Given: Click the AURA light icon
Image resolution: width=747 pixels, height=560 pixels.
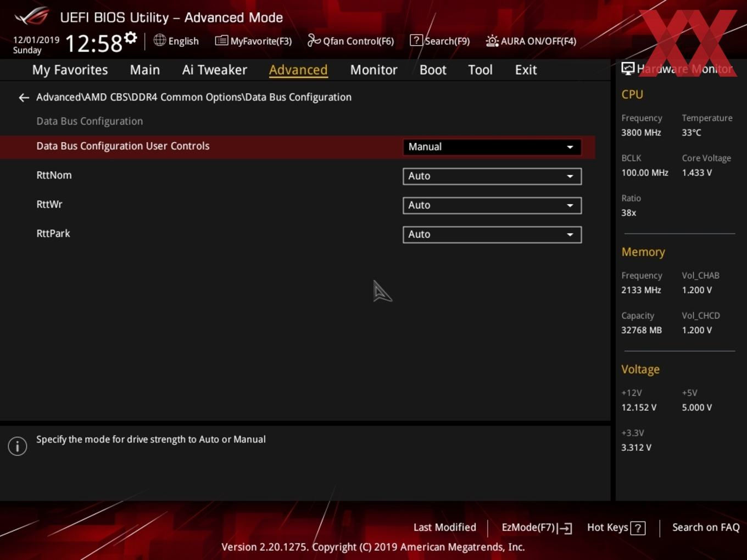Looking at the screenshot, I should point(492,41).
